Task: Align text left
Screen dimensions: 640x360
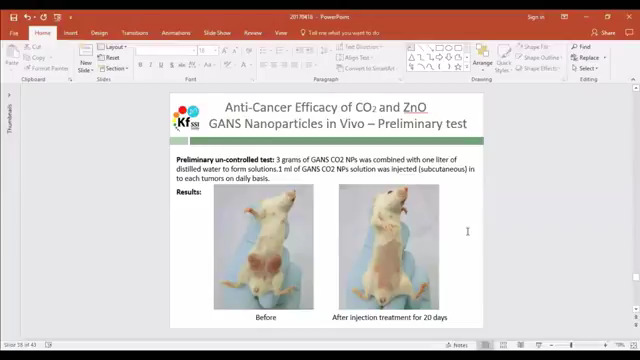Action: [x=264, y=65]
